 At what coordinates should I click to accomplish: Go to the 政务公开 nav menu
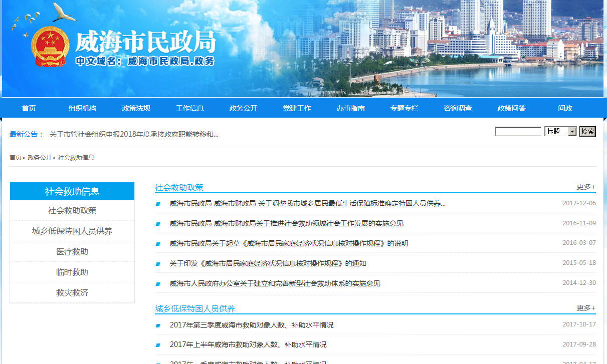(x=243, y=108)
